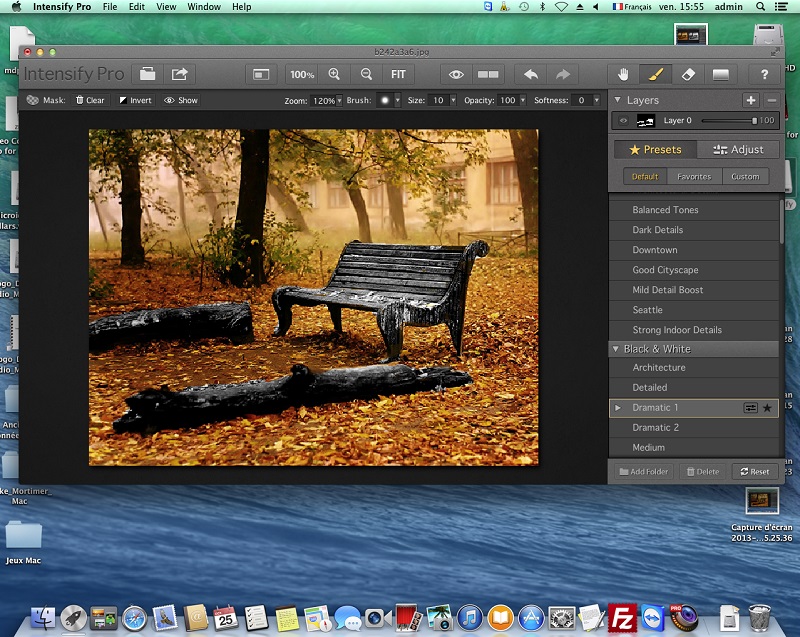Open FileZilla from the Dock
800x637 pixels.
click(x=622, y=619)
